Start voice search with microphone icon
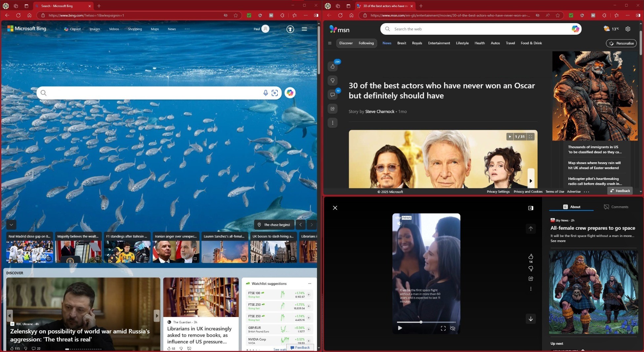 (265, 93)
